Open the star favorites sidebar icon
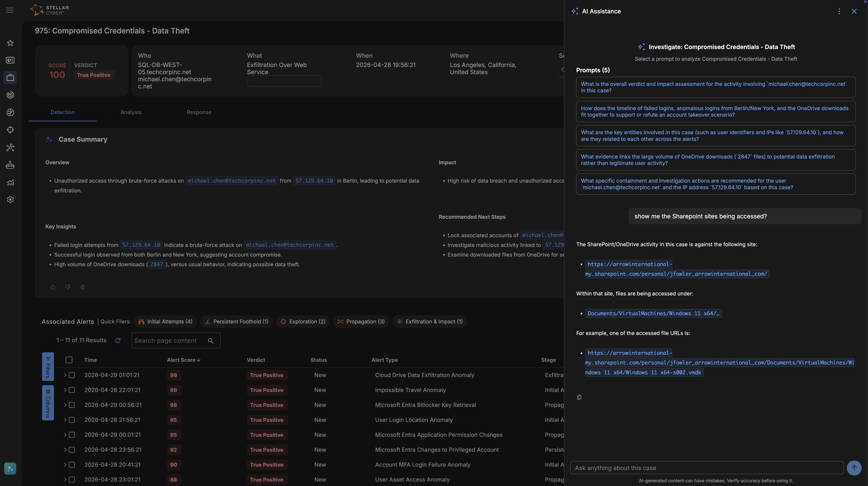868x486 pixels. tap(11, 43)
